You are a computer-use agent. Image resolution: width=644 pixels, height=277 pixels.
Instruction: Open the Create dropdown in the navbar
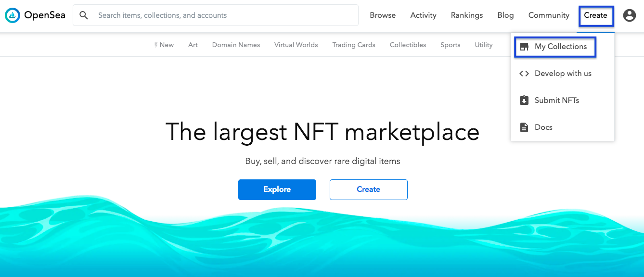click(596, 15)
